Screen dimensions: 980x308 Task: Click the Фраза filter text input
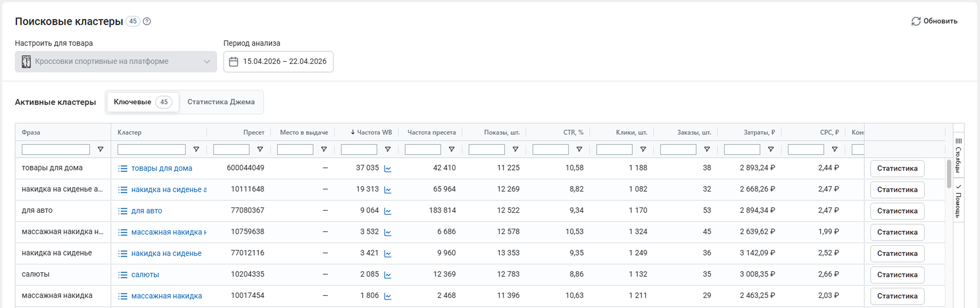56,149
